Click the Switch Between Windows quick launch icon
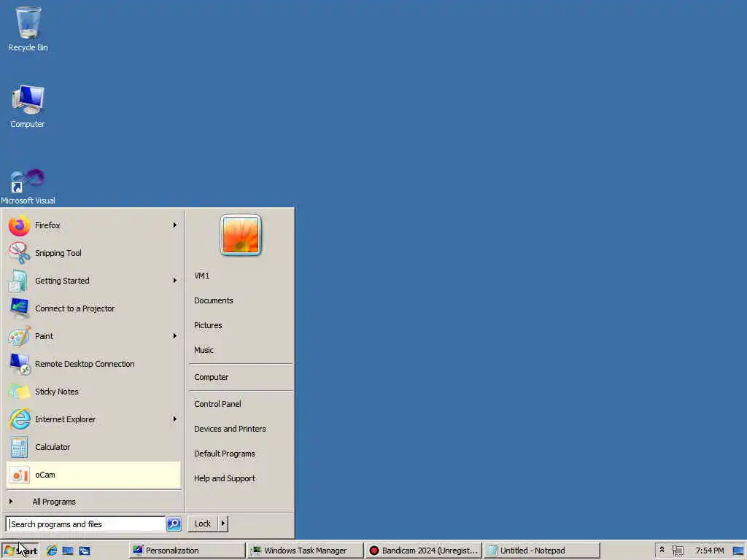This screenshot has width=747, height=560. click(x=85, y=551)
